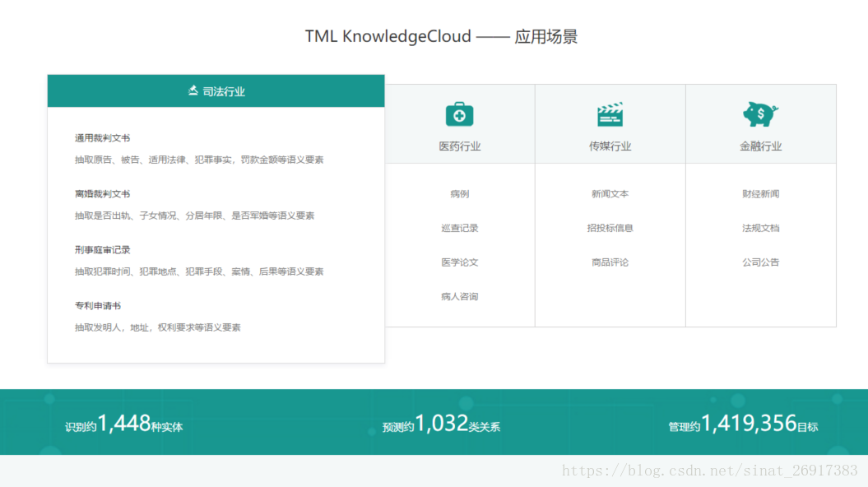The height and width of the screenshot is (487, 868).
Task: Open the 病人咨询 item
Action: (x=459, y=297)
